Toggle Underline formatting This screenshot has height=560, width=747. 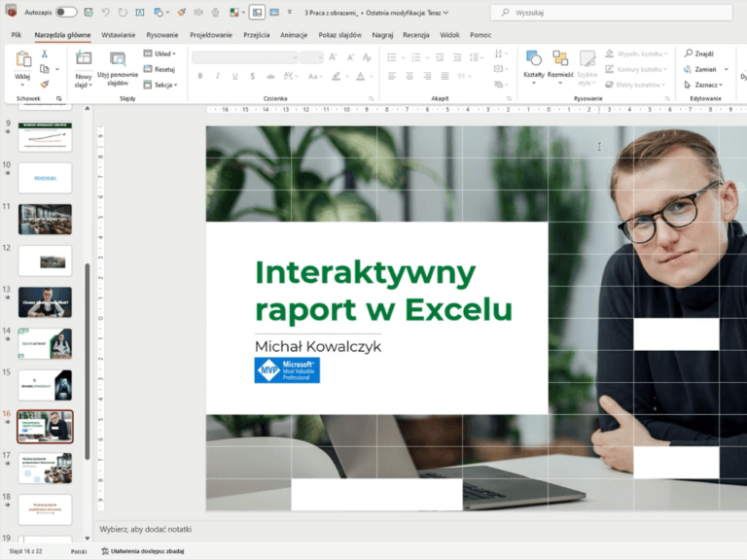pyautogui.click(x=234, y=76)
